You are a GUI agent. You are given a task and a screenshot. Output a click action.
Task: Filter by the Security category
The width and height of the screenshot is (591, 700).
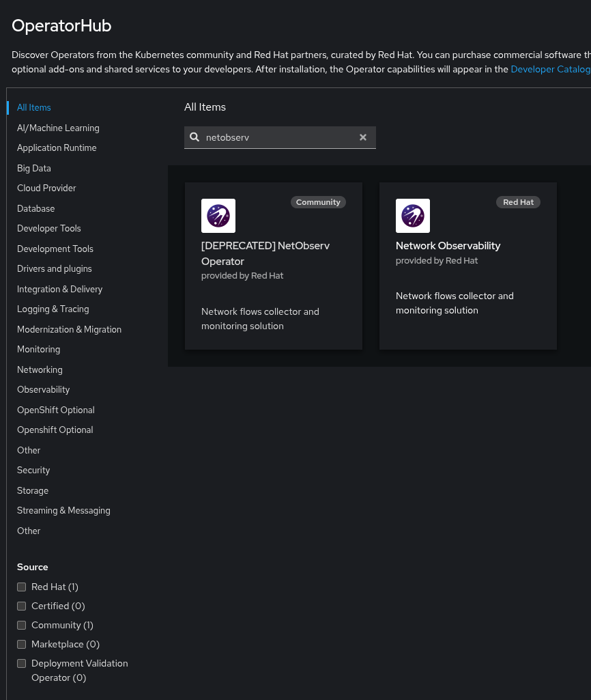[33, 471]
